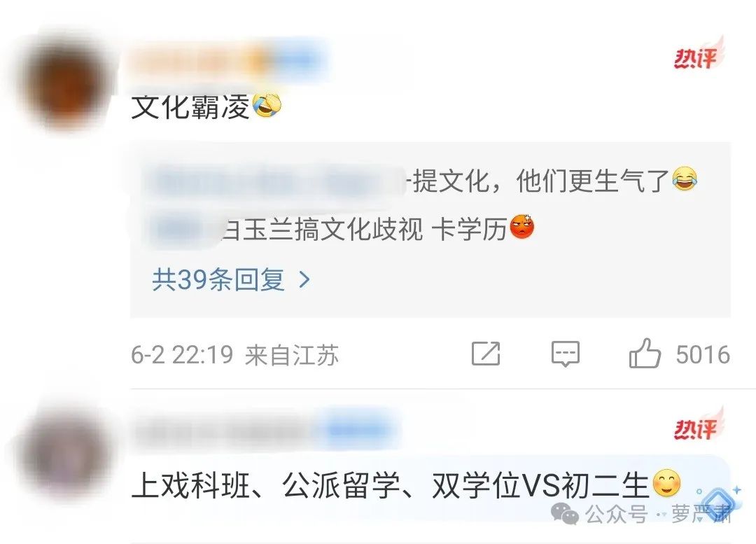Image resolution: width=756 pixels, height=544 pixels.
Task: Open the first commenter's blurred avatar
Action: [66, 82]
